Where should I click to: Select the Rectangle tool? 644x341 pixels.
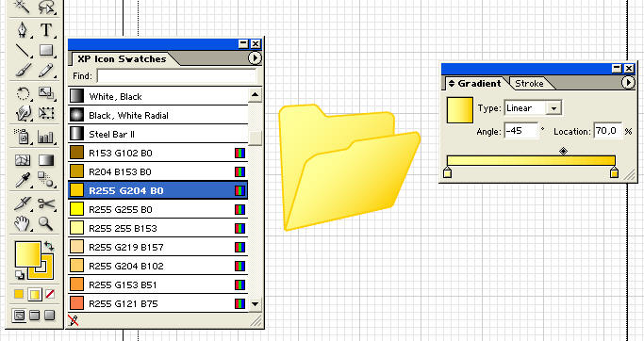point(46,51)
